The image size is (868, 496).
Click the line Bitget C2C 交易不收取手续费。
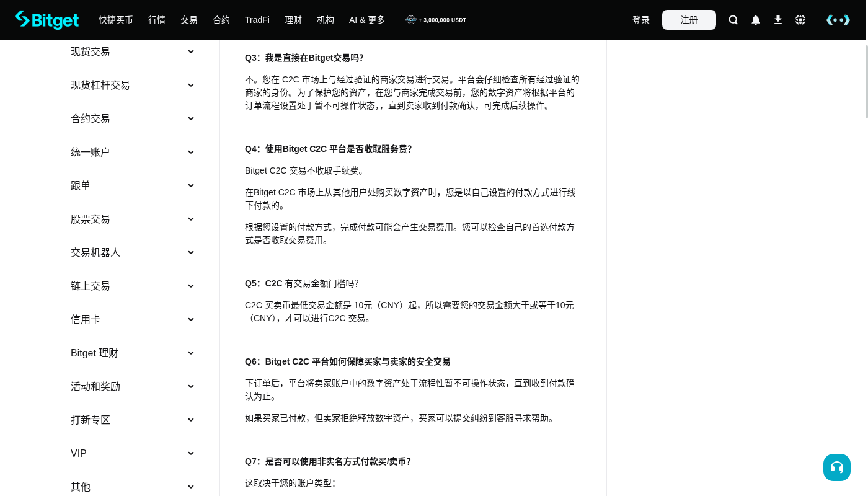coord(305,170)
